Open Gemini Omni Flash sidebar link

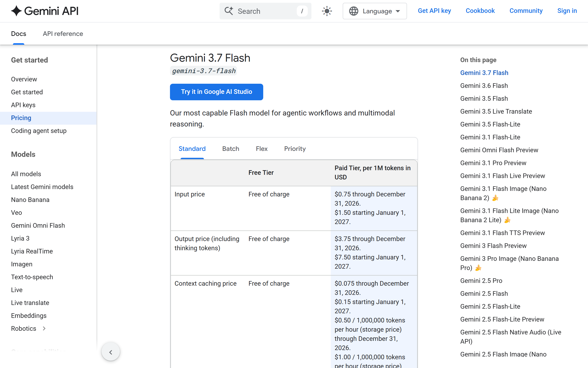tap(38, 225)
